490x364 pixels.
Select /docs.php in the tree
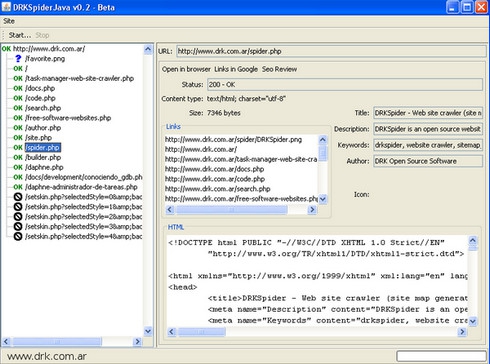point(40,88)
